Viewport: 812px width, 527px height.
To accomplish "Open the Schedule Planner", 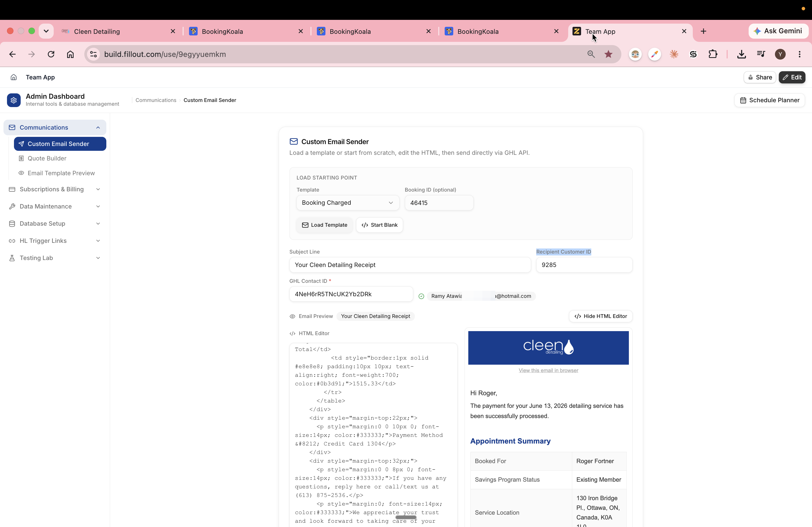I will pos(769,100).
